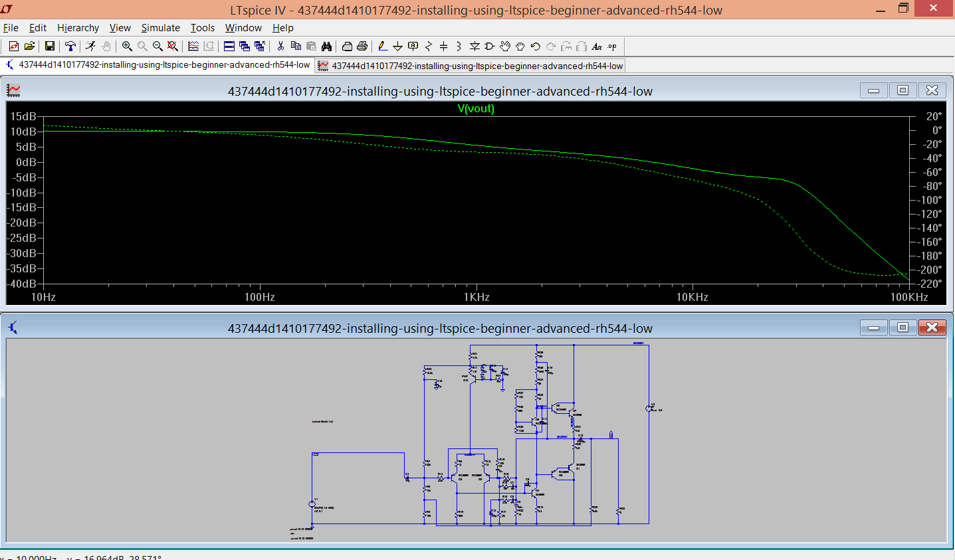
Task: Open the Help menu
Action: (282, 28)
